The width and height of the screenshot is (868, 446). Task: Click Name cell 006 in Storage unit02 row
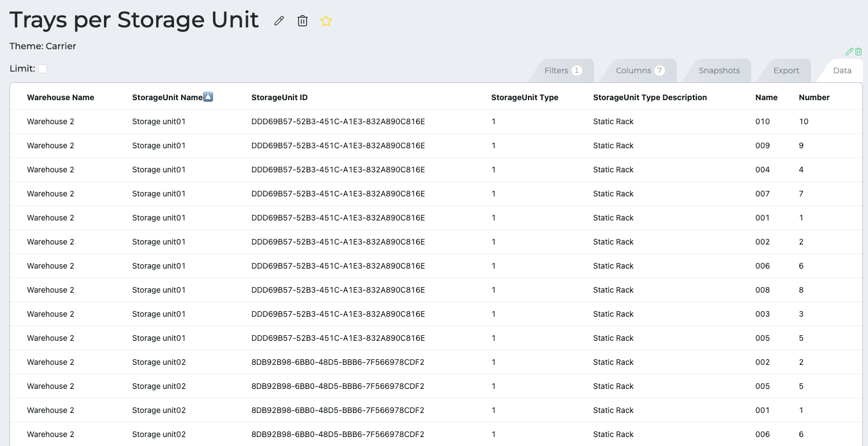click(762, 434)
